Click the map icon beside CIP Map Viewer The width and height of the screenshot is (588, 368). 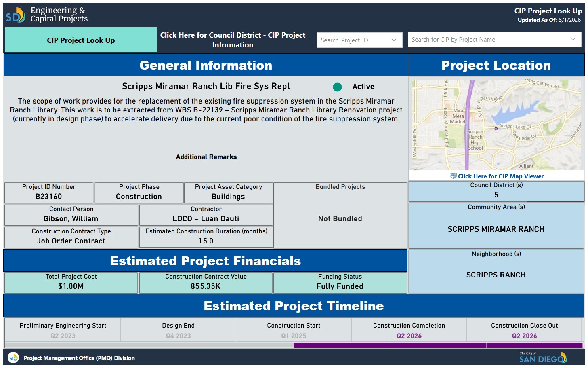[453, 176]
